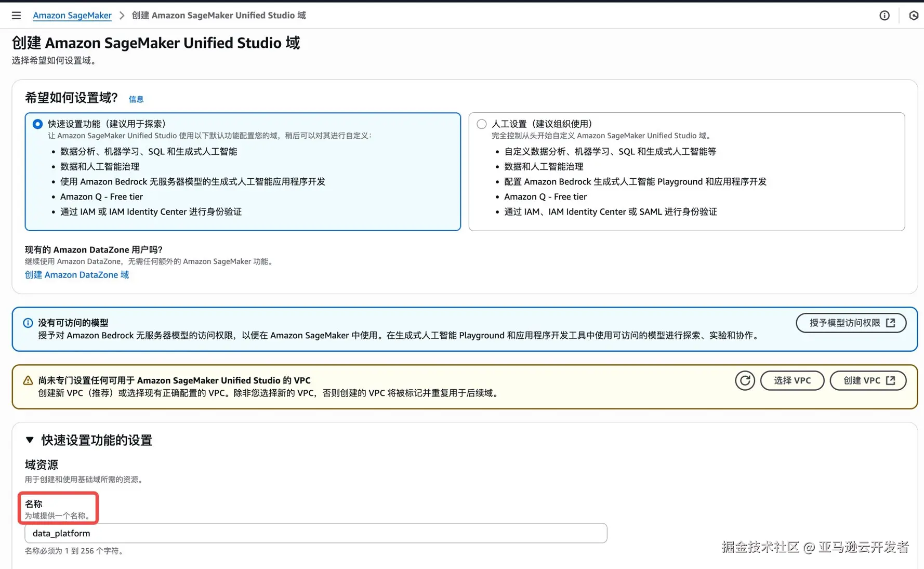Click the 创建 Amazon DataZone 域 link

click(77, 274)
